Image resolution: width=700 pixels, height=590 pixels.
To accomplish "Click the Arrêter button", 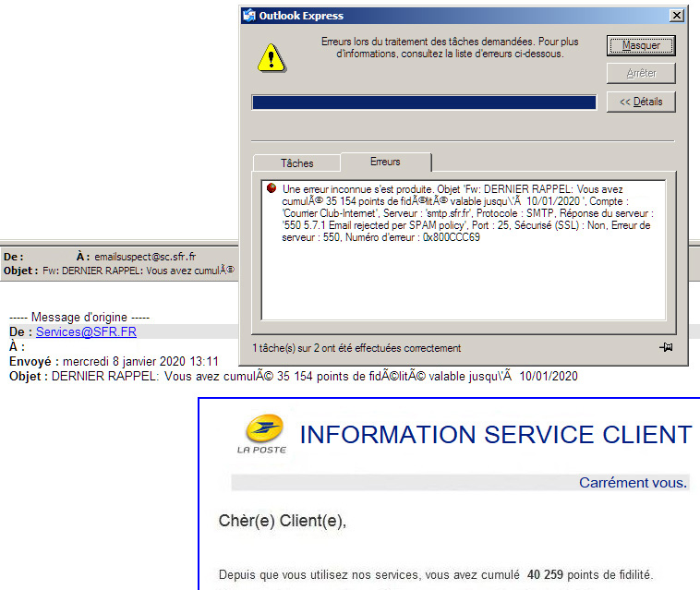I will tap(640, 73).
